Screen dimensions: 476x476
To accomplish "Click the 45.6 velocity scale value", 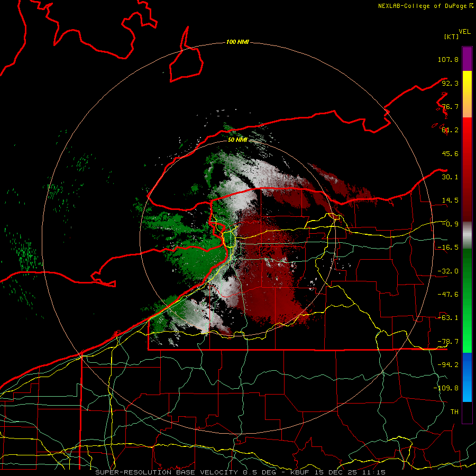I will [x=450, y=153].
